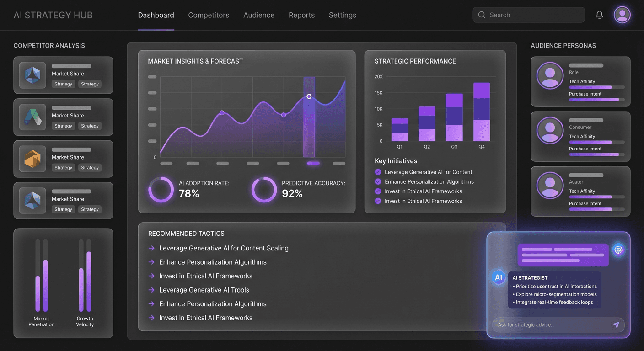644x351 pixels.
Task: Check the Leverage Generative AI for Content initiative
Action: point(377,172)
